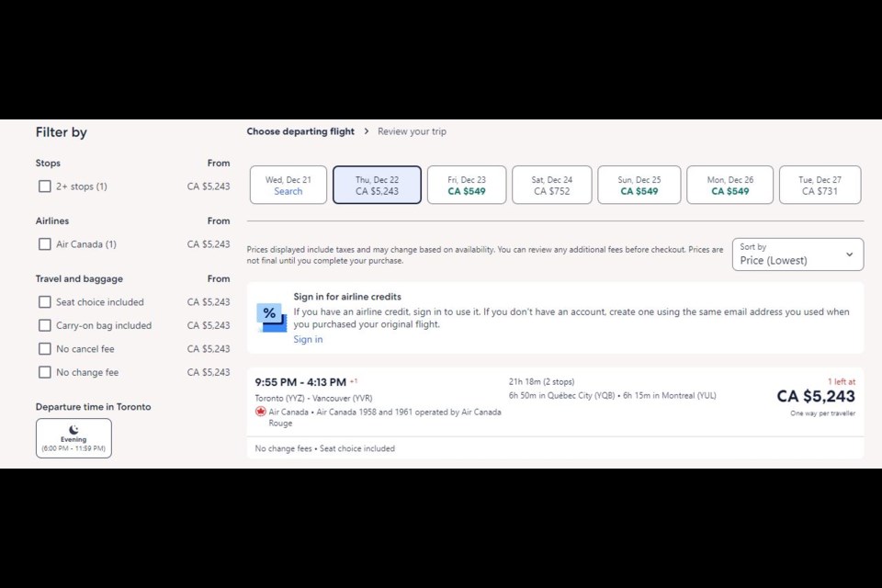Select the Thu, Dec 22 date tab

[377, 185]
